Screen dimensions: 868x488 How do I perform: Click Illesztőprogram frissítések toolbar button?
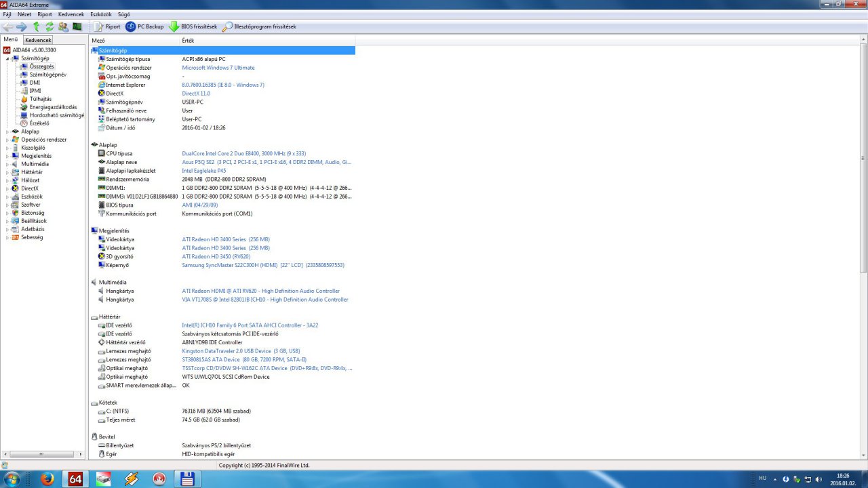pyautogui.click(x=259, y=26)
